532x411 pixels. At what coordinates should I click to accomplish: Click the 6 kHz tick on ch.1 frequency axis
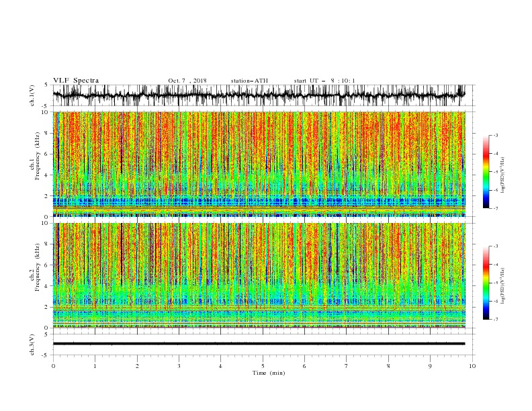[48, 154]
